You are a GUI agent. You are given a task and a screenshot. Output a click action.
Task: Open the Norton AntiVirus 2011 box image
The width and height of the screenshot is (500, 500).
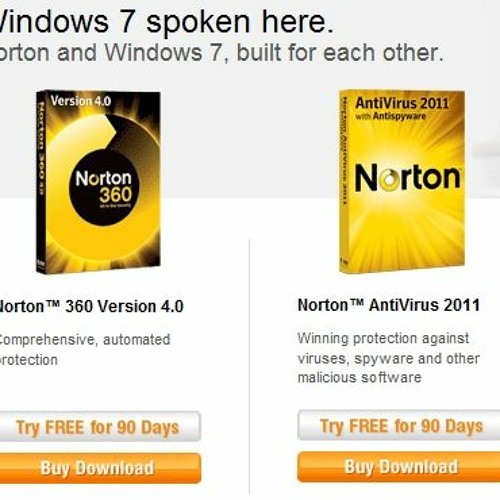[x=402, y=182]
